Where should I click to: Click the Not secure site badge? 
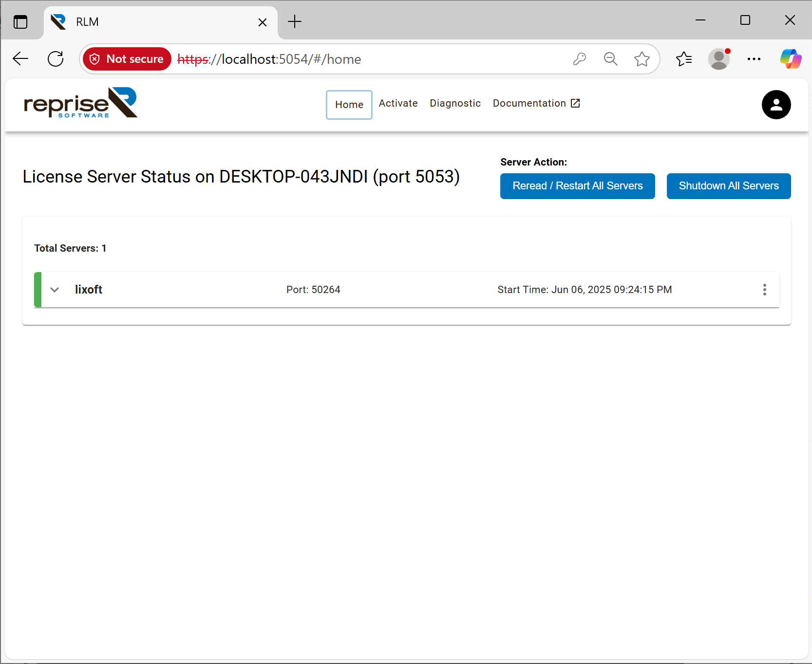point(127,59)
